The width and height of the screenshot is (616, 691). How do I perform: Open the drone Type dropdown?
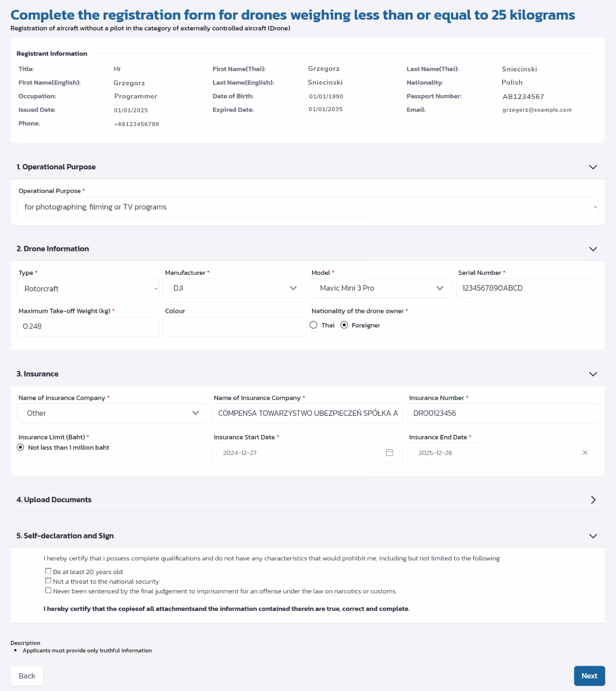88,288
